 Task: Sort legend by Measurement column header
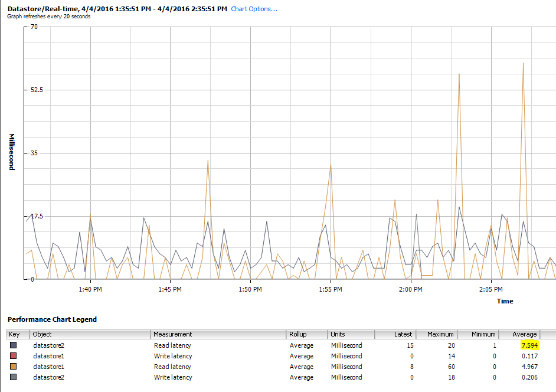(218, 334)
